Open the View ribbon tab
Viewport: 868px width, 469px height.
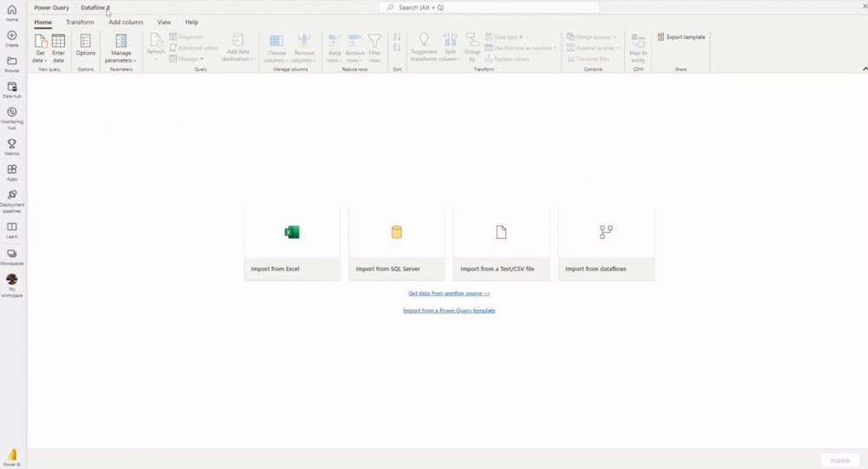pyautogui.click(x=164, y=23)
